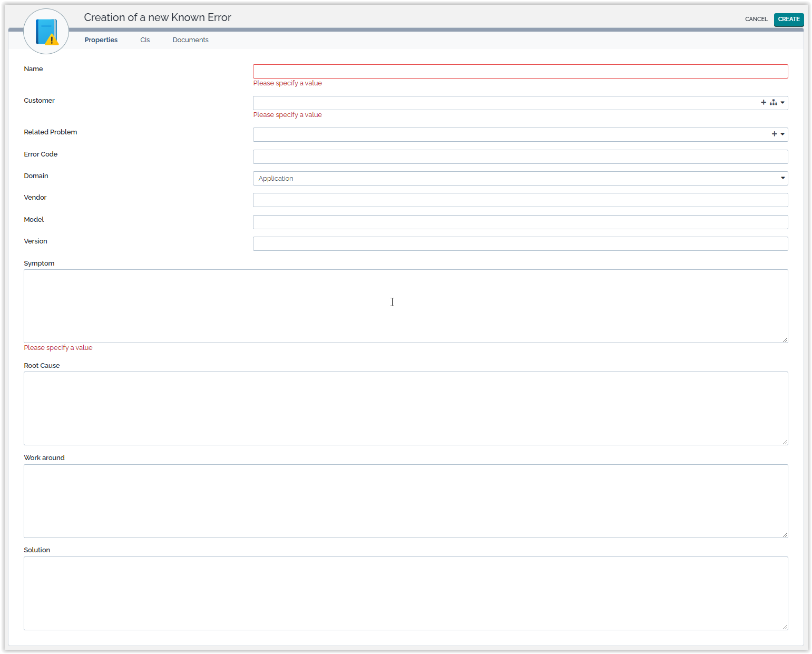Switch to the Properties tab
Screen dimensions: 812x654
tap(101, 40)
